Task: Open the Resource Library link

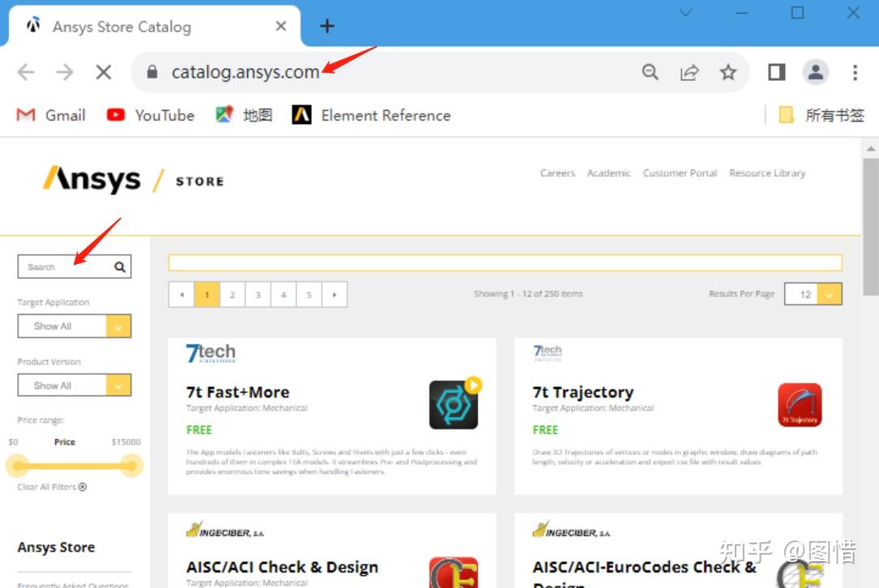Action: (767, 173)
